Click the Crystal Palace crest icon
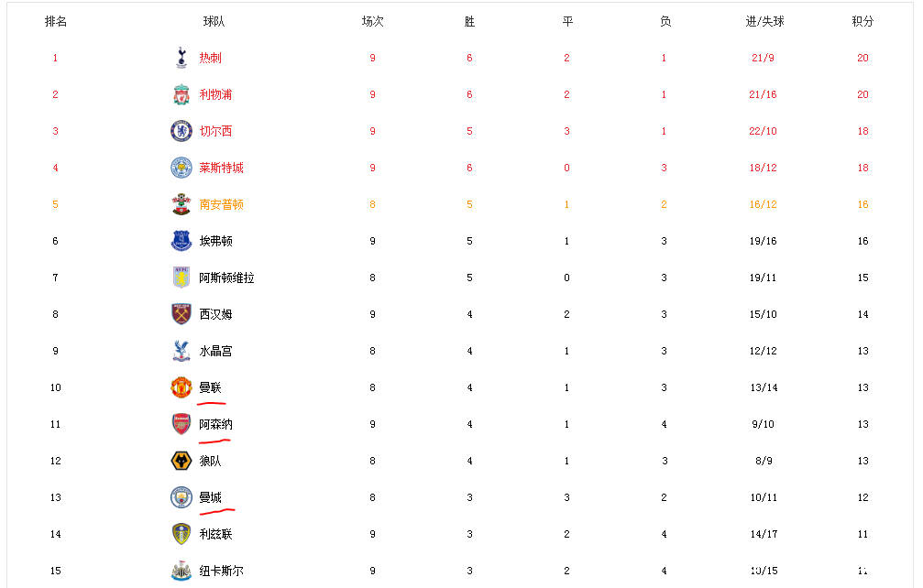Screen dimensions: 923x588 click(181, 351)
